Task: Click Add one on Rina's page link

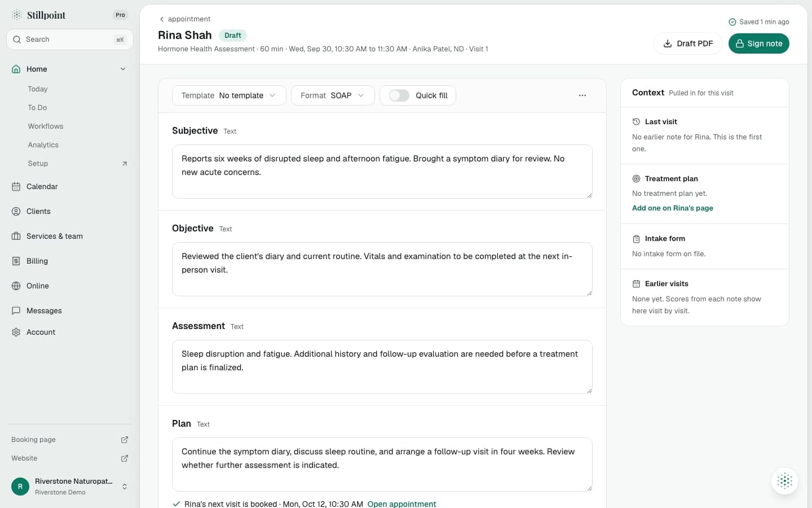Action: tap(673, 208)
